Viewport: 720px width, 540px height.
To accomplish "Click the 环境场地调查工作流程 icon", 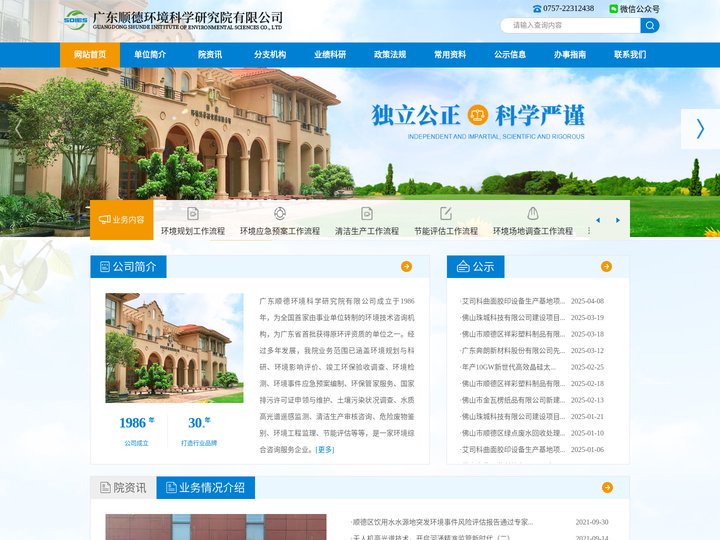I will (x=533, y=214).
